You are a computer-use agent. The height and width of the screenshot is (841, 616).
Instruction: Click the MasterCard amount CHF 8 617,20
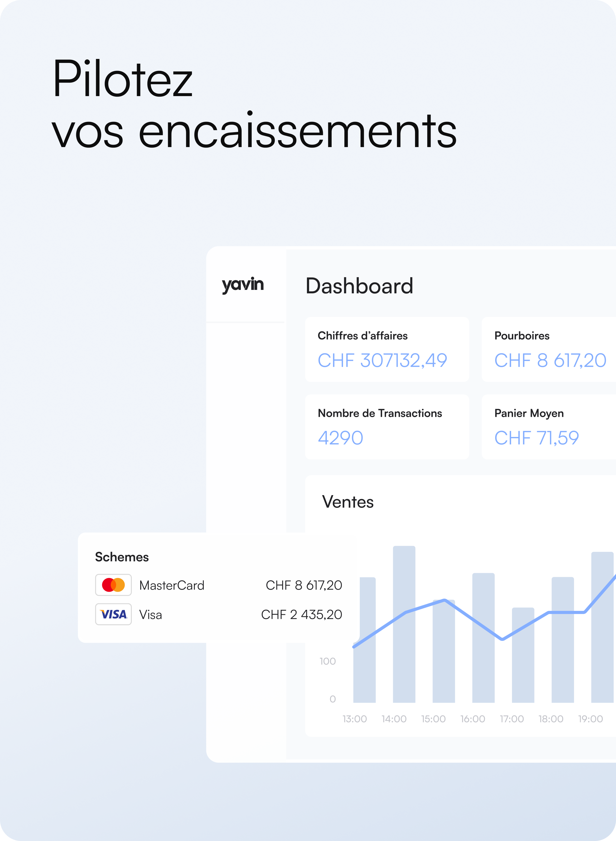pos(303,585)
